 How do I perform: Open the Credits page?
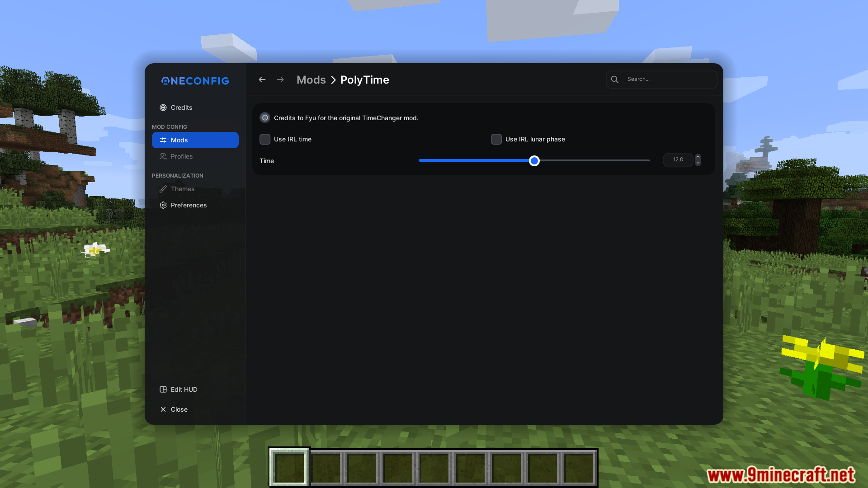(x=195, y=108)
